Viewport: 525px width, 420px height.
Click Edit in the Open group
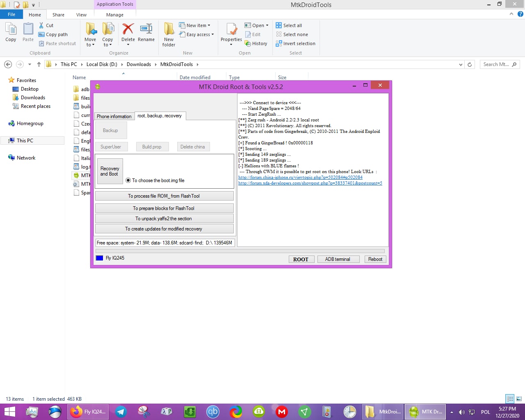click(253, 34)
